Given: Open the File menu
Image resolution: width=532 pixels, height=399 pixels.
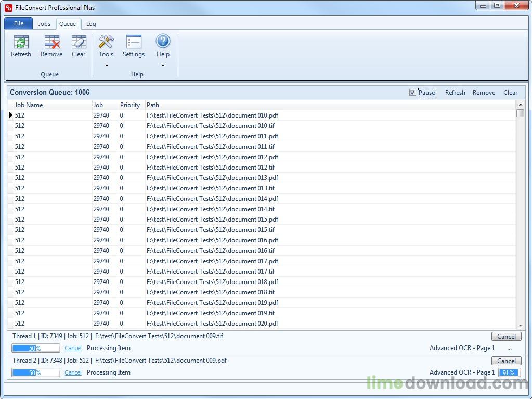Looking at the screenshot, I should coord(19,23).
